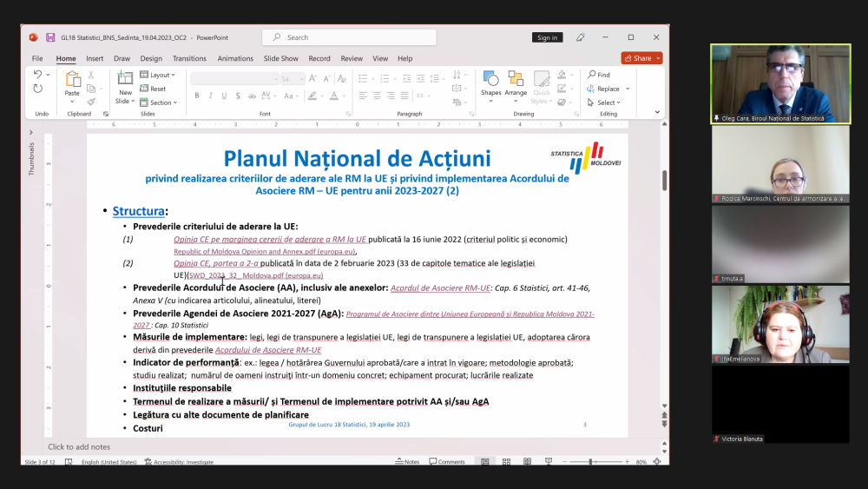Screen dimensions: 868x489
Task: Toggle the Notes pane in status bar
Action: (x=407, y=461)
